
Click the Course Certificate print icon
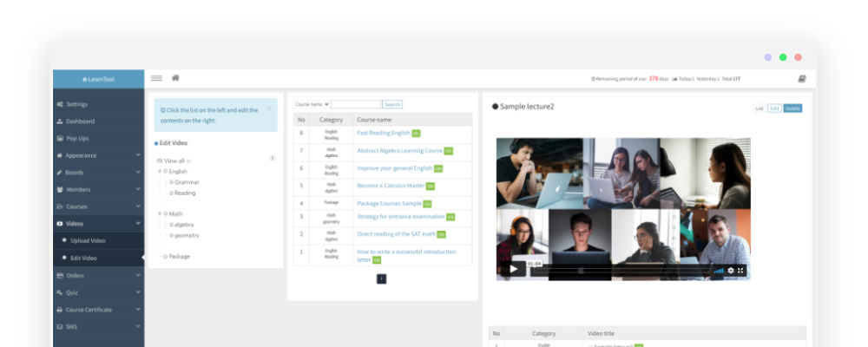coord(60,310)
